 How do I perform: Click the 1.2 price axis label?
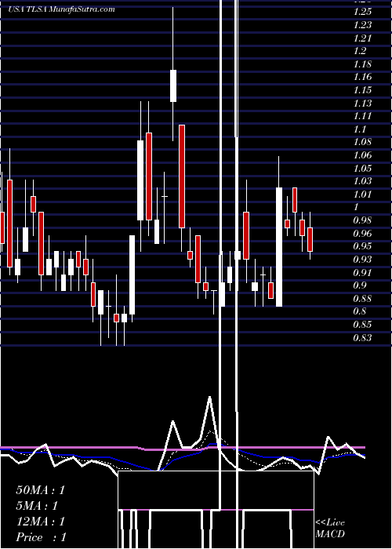(x=360, y=51)
